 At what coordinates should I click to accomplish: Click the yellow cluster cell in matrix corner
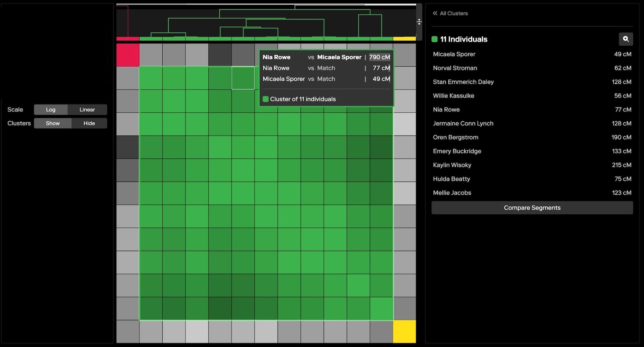(x=404, y=331)
